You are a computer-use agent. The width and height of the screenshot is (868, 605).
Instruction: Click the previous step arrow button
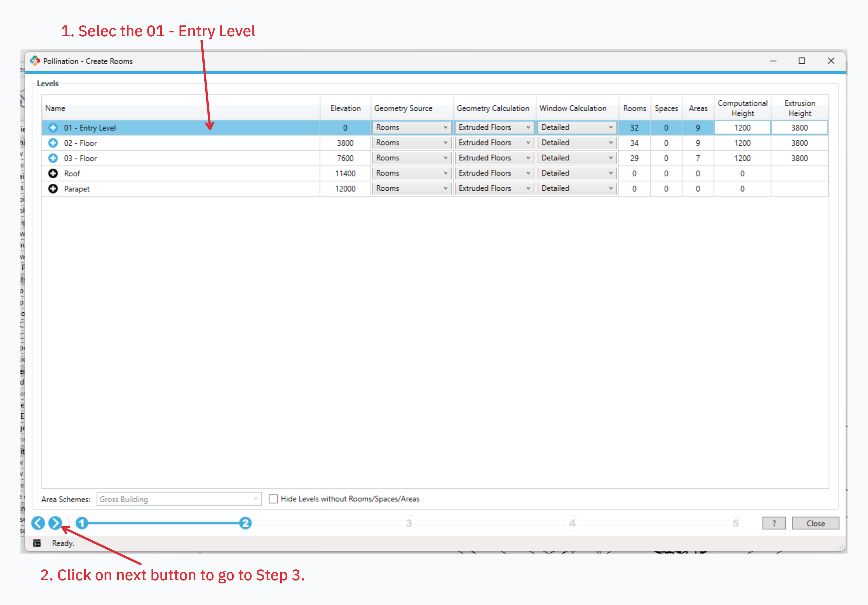tap(38, 523)
